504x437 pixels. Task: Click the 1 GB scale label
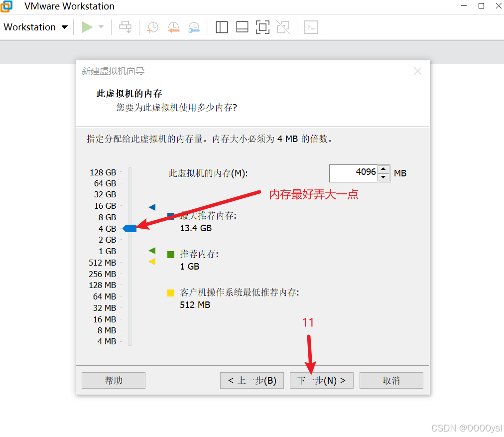coord(108,251)
